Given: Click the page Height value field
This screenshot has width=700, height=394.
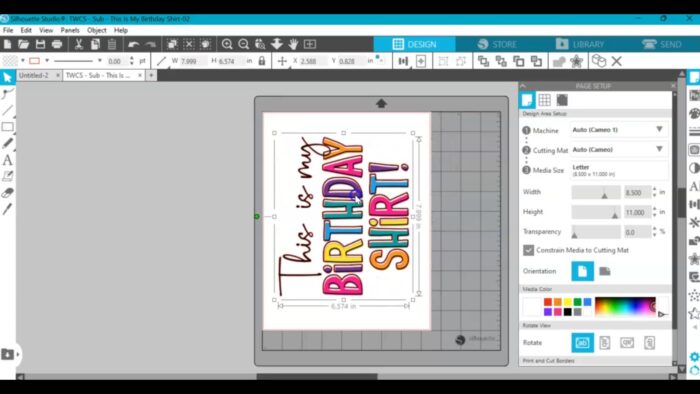Looking at the screenshot, I should click(638, 212).
